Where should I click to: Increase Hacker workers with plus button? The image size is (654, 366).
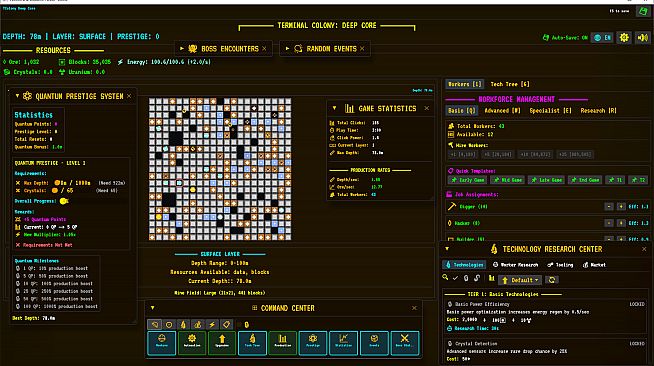[x=621, y=223]
